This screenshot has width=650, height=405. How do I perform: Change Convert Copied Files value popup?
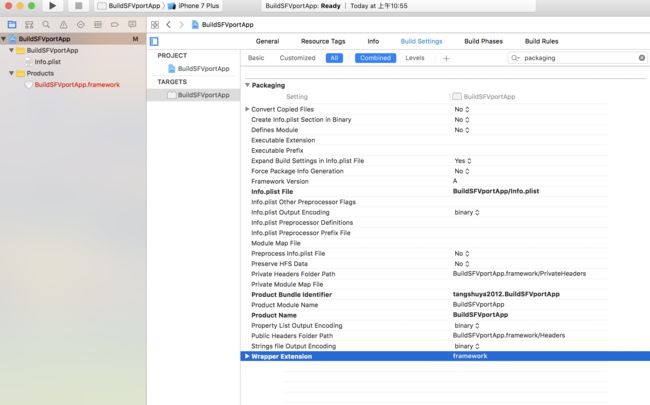pos(461,109)
